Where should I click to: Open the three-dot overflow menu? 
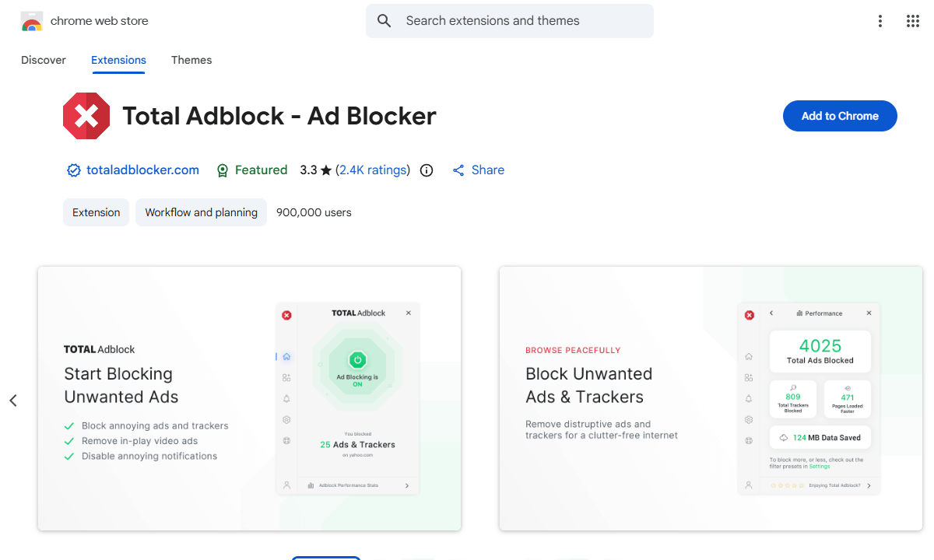click(x=880, y=20)
